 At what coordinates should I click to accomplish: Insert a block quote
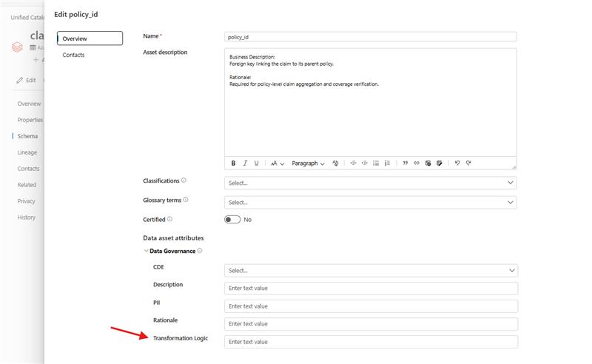coord(405,163)
